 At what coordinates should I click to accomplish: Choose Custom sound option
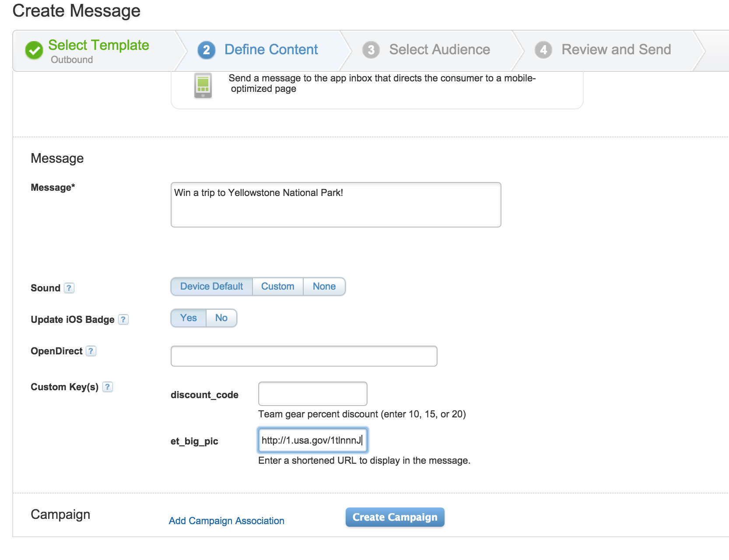tap(277, 287)
